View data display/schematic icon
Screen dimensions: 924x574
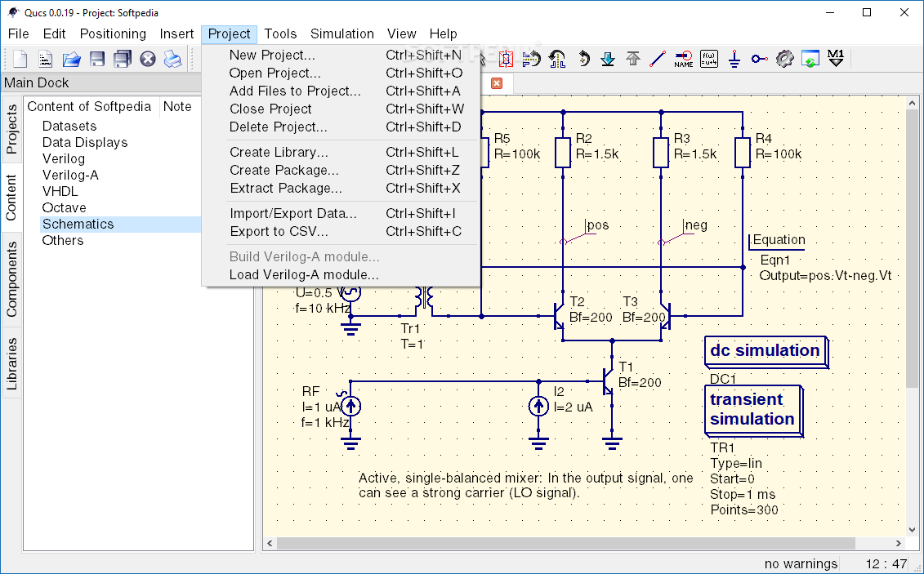[810, 59]
